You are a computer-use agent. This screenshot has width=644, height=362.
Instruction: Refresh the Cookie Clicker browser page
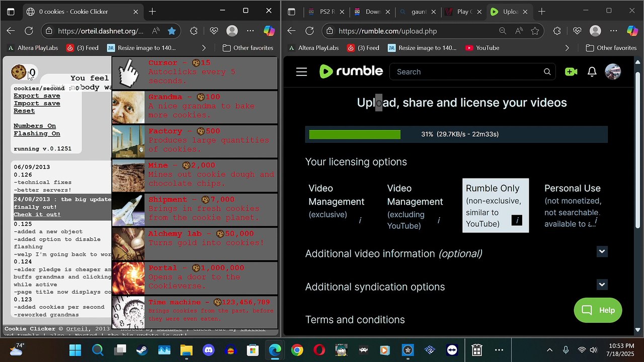click(x=29, y=31)
